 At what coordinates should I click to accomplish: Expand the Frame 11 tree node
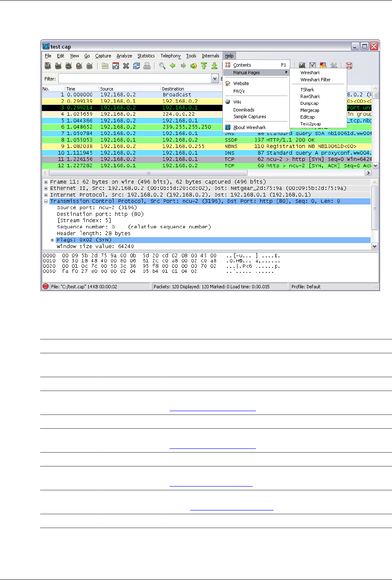point(46,182)
